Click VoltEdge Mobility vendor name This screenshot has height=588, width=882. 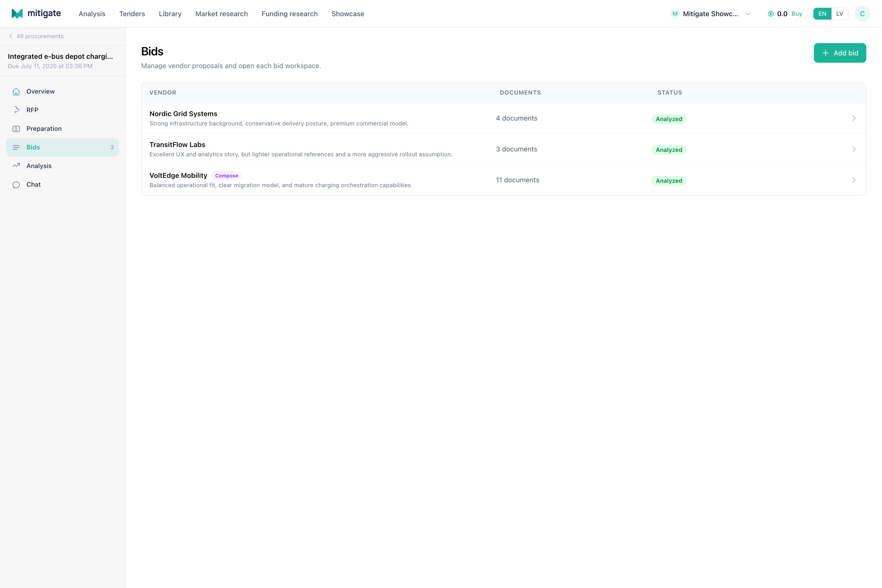click(x=178, y=175)
